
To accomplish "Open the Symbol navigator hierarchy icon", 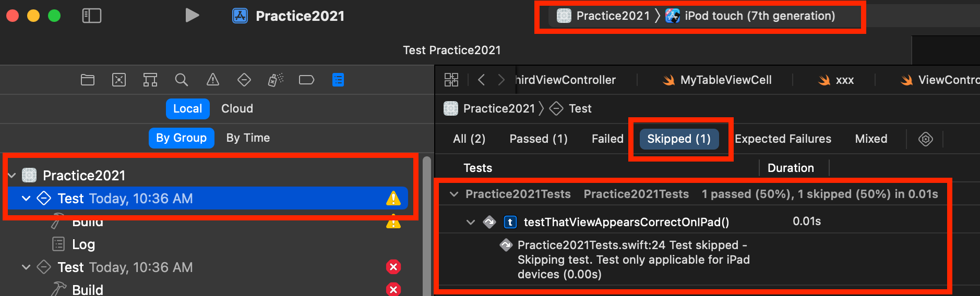I will click(x=150, y=80).
